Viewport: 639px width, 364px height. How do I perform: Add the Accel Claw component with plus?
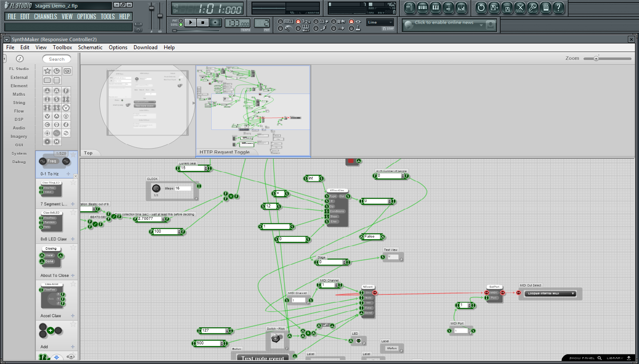tap(73, 316)
